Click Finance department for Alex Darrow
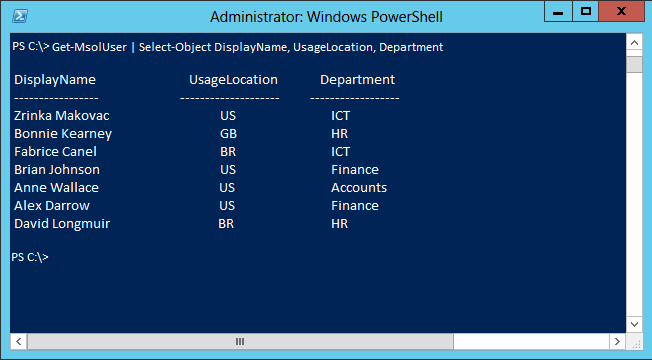 [355, 206]
